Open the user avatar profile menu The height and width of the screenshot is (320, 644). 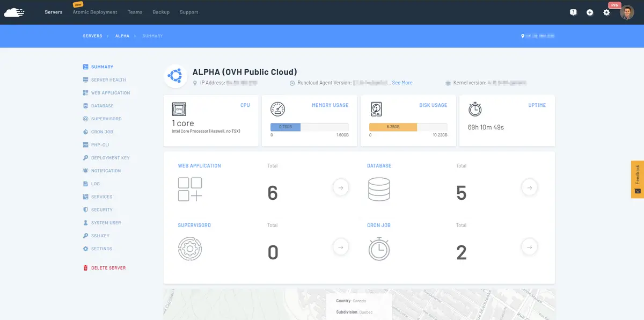pyautogui.click(x=627, y=12)
